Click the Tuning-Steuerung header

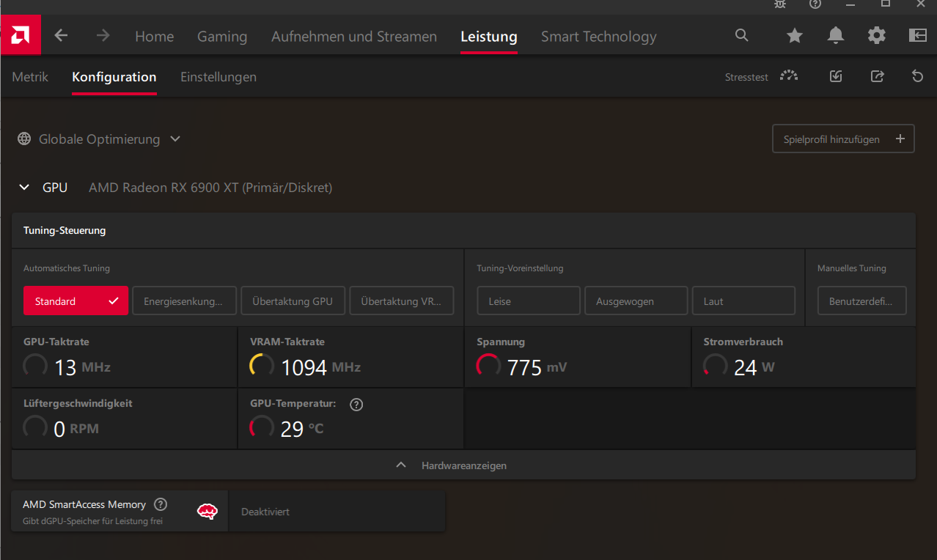(x=65, y=230)
